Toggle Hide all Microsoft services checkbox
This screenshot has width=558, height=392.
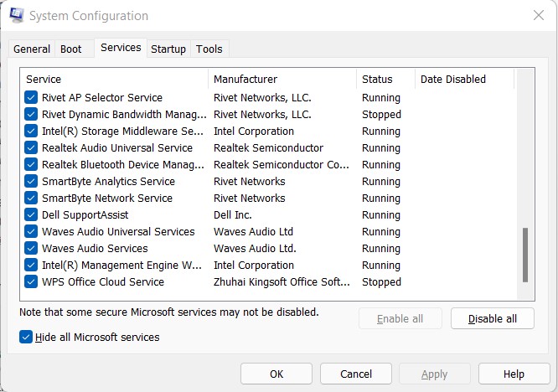pyautogui.click(x=26, y=337)
